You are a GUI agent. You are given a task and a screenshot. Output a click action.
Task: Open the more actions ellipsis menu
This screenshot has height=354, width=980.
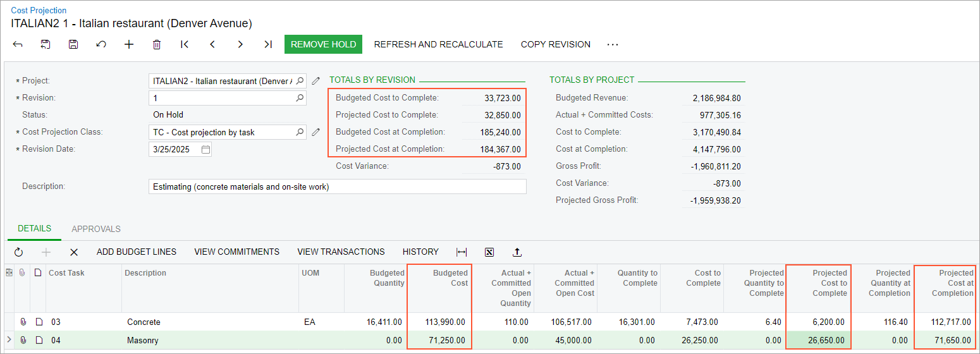click(612, 44)
